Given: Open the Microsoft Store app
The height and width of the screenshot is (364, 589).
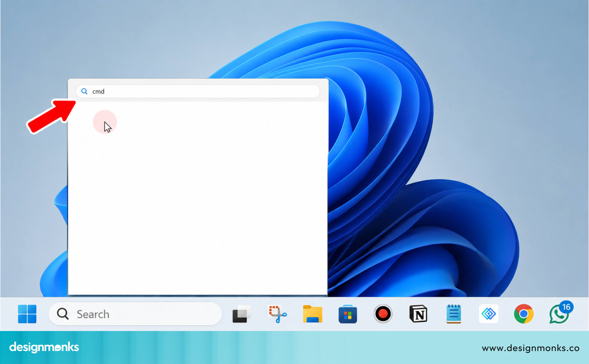Looking at the screenshot, I should pyautogui.click(x=348, y=314).
